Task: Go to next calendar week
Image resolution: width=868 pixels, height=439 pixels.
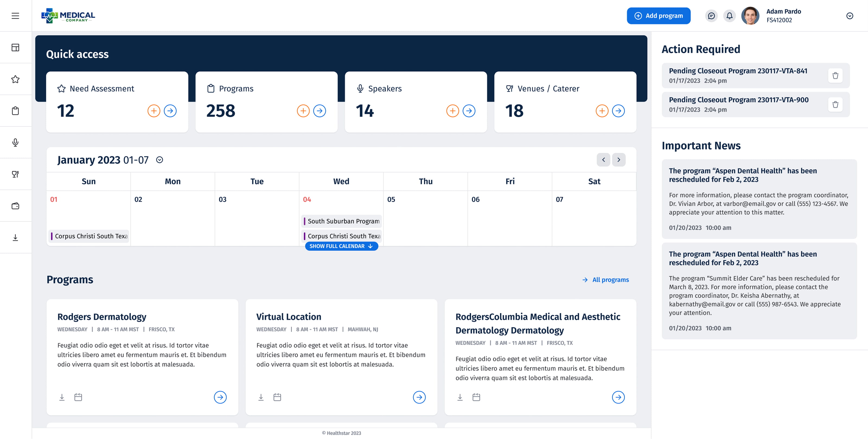Action: tap(619, 160)
